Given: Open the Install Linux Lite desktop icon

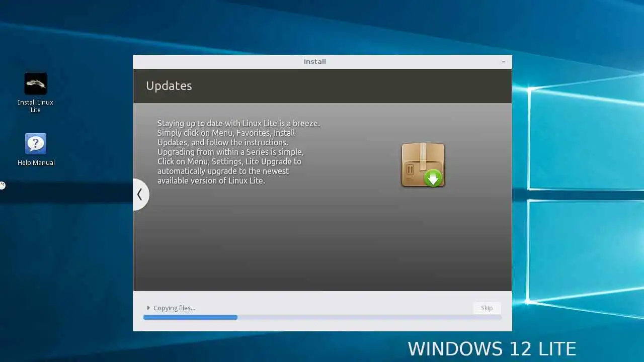Looking at the screenshot, I should pyautogui.click(x=36, y=93).
